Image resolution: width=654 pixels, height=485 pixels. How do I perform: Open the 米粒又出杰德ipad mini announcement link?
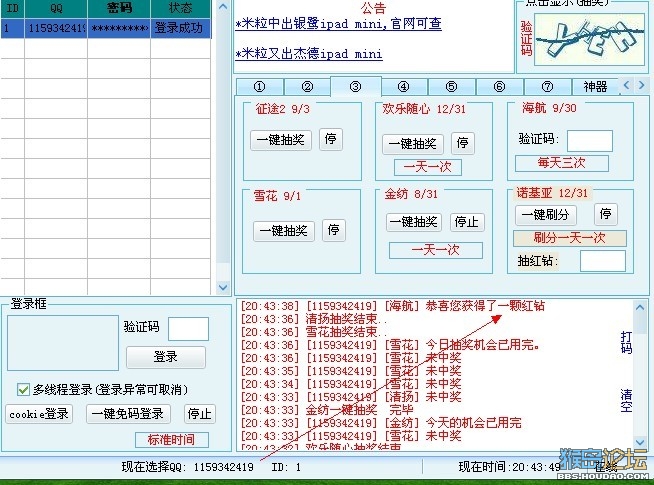(x=309, y=54)
